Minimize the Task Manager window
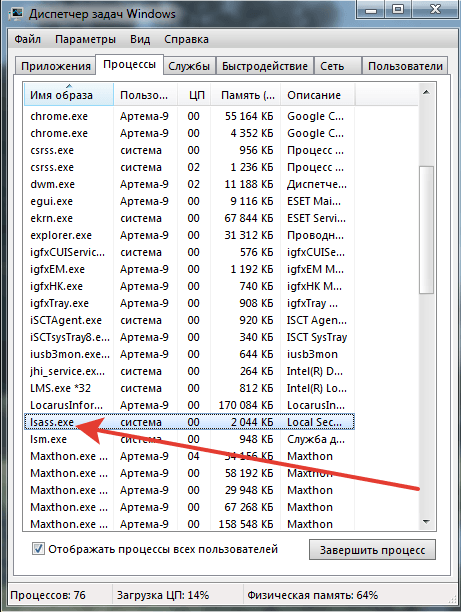461x612 pixels. [x=371, y=9]
